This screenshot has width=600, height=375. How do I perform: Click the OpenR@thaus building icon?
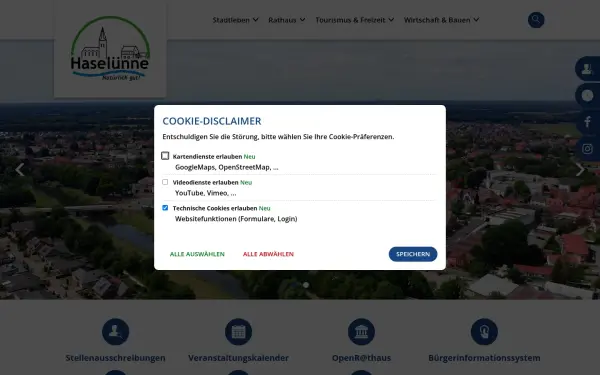click(361, 332)
